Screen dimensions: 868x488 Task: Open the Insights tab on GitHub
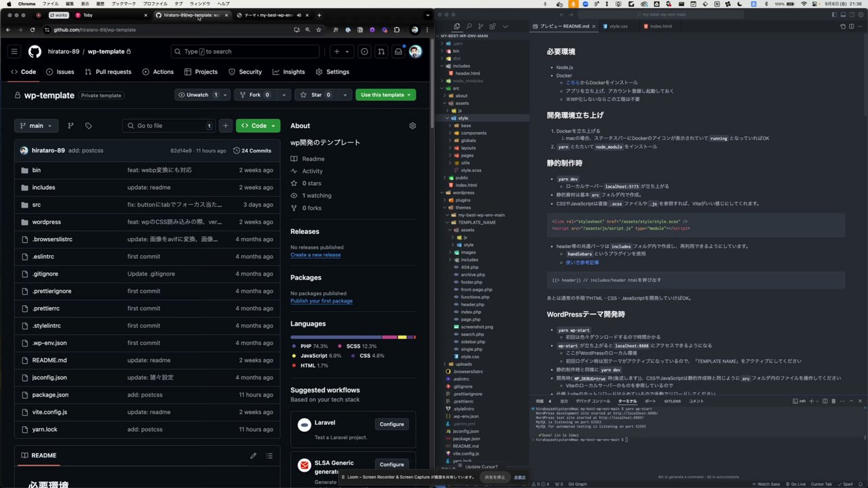(x=289, y=72)
